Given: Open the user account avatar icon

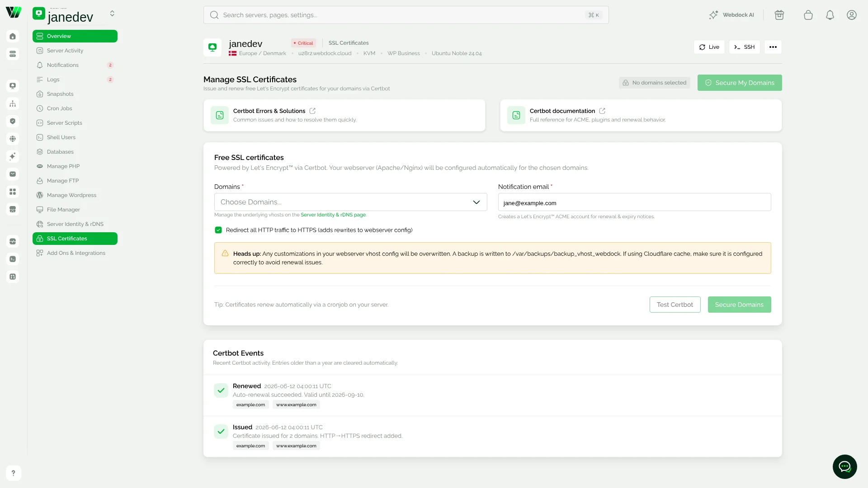Looking at the screenshot, I should coord(852,15).
